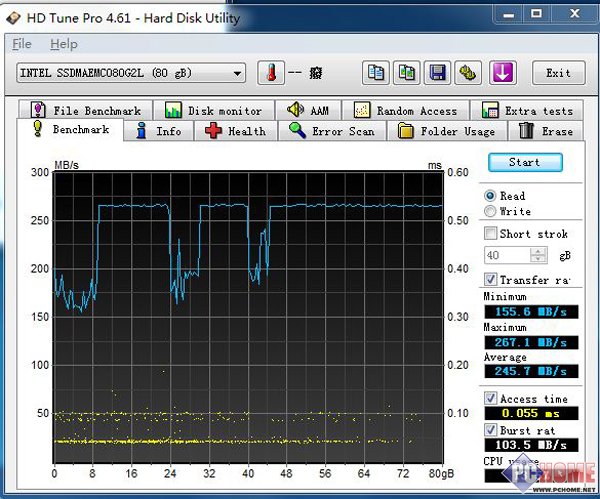Switch to the Health tab

coord(236,131)
